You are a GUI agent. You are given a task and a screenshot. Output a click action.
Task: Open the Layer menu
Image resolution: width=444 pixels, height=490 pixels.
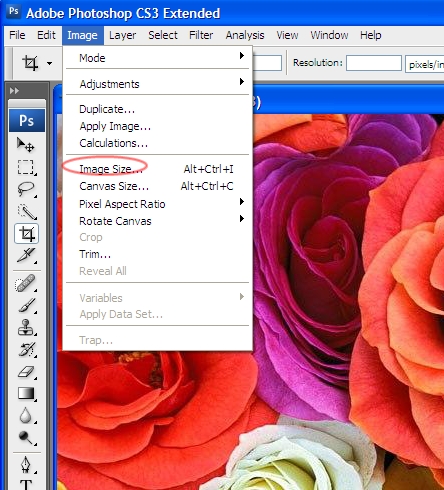click(x=122, y=35)
